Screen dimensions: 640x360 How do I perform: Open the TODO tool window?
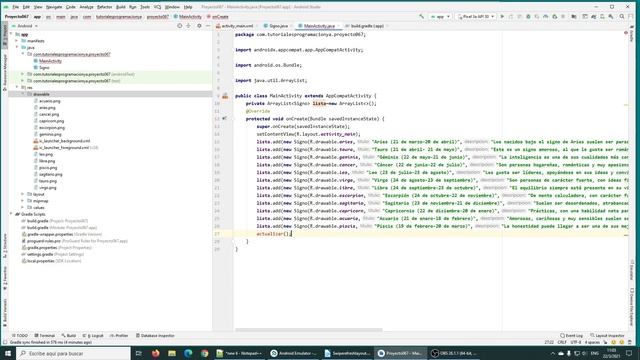tap(20, 336)
